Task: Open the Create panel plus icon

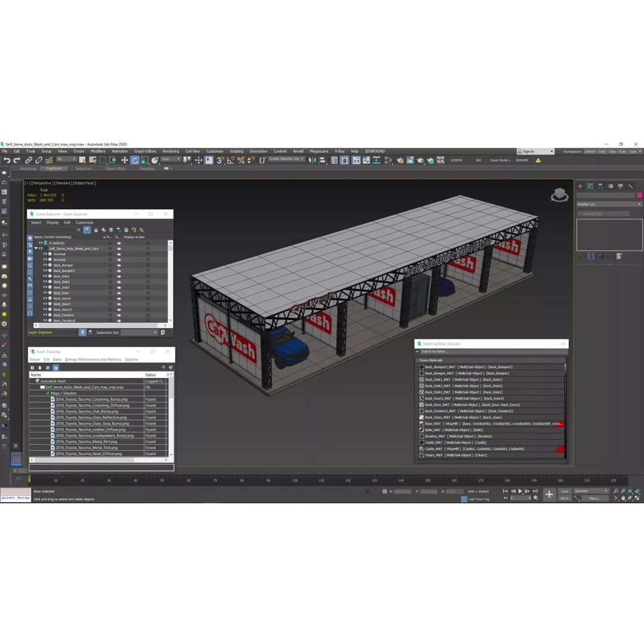Action: [x=580, y=186]
